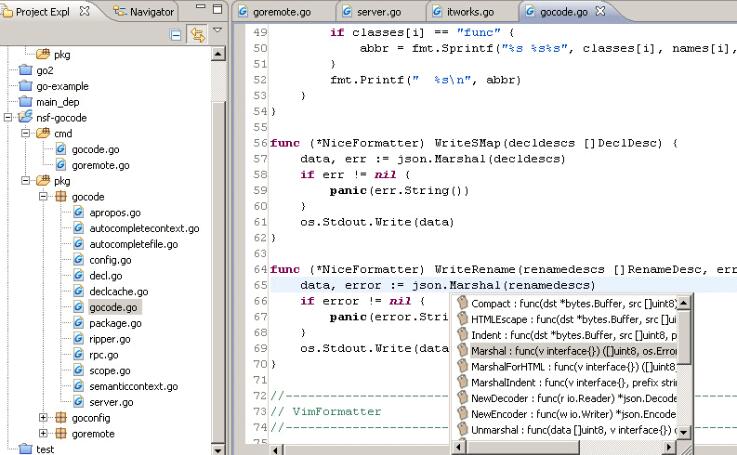
Task: Choose Indent from the autocomplete list
Action: pyautogui.click(x=566, y=335)
